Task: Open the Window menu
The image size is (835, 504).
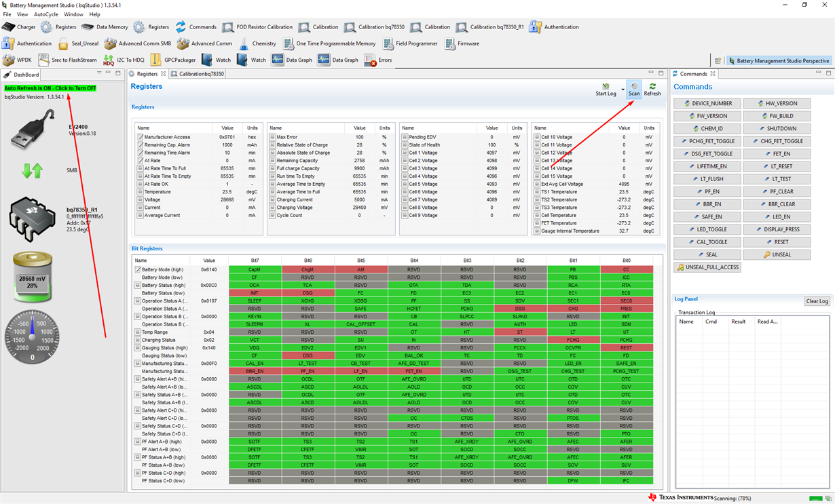Action: point(73,14)
